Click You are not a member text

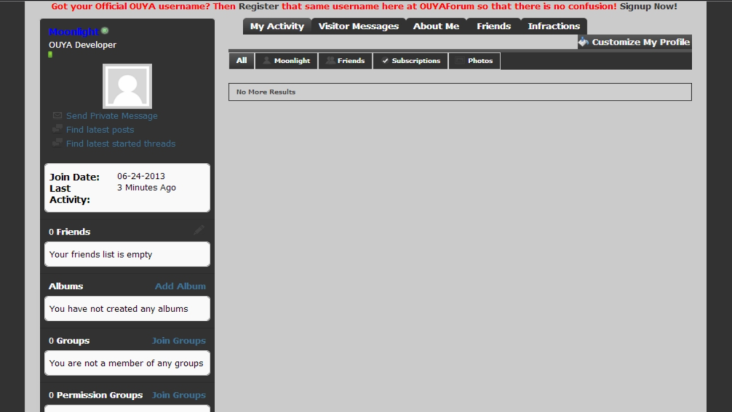(126, 363)
